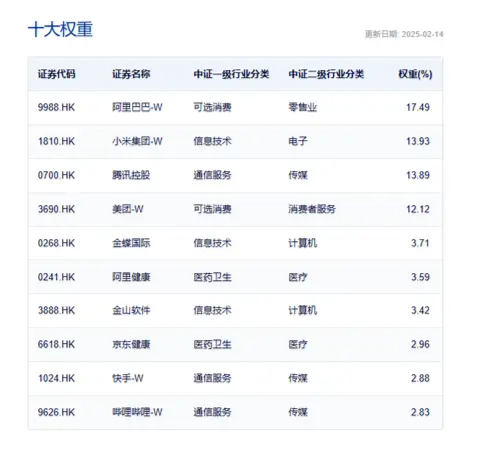This screenshot has width=480, height=449.
Task: Click 信息技术 in the 小米集团-W row
Action: coord(212,141)
